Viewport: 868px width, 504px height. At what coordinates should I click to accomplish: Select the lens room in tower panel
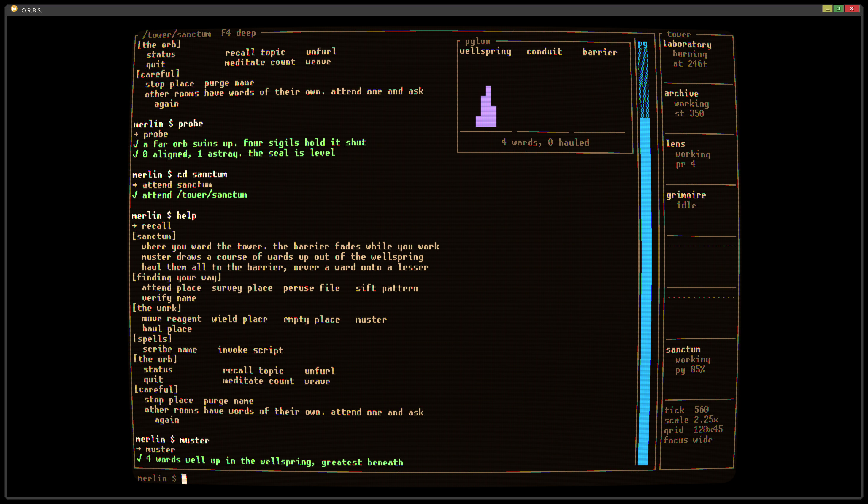[x=675, y=144]
